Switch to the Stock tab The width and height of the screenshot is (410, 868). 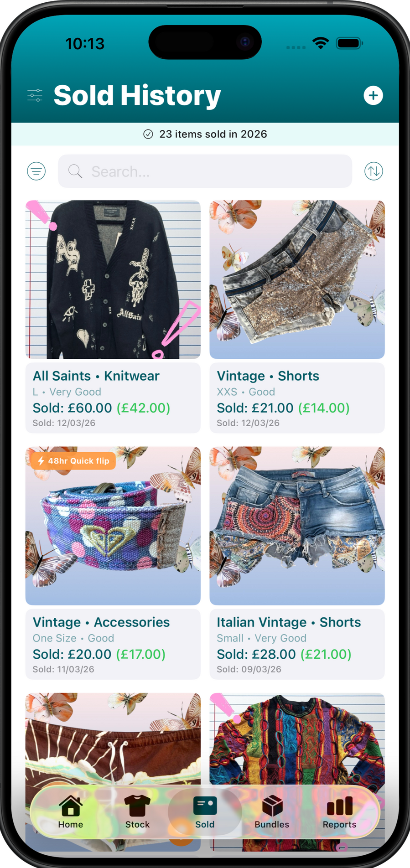coord(138,812)
